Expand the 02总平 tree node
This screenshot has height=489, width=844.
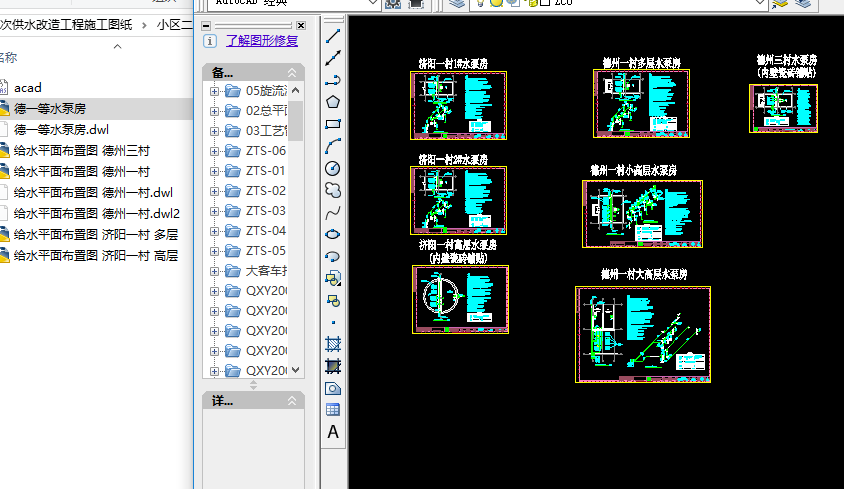pos(214,111)
